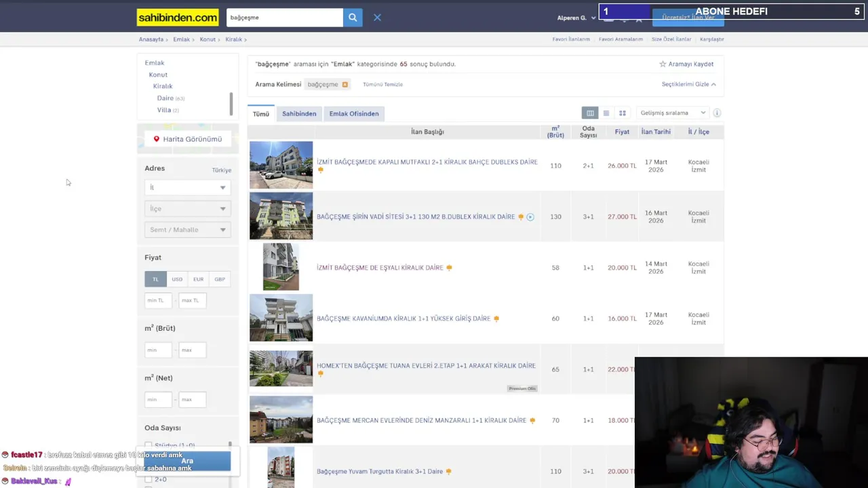Click badge icon on Kavaniumda listing
Image resolution: width=868 pixels, height=488 pixels.
pyautogui.click(x=496, y=319)
